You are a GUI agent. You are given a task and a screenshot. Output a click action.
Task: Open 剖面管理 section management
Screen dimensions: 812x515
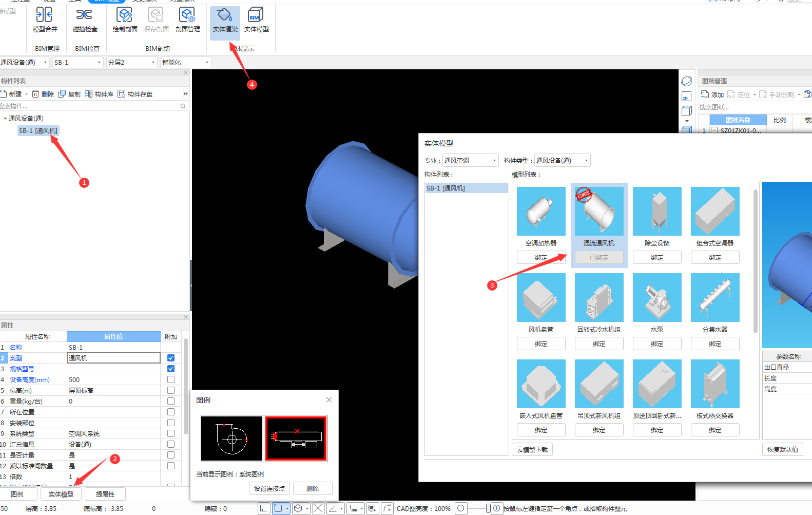pyautogui.click(x=187, y=20)
